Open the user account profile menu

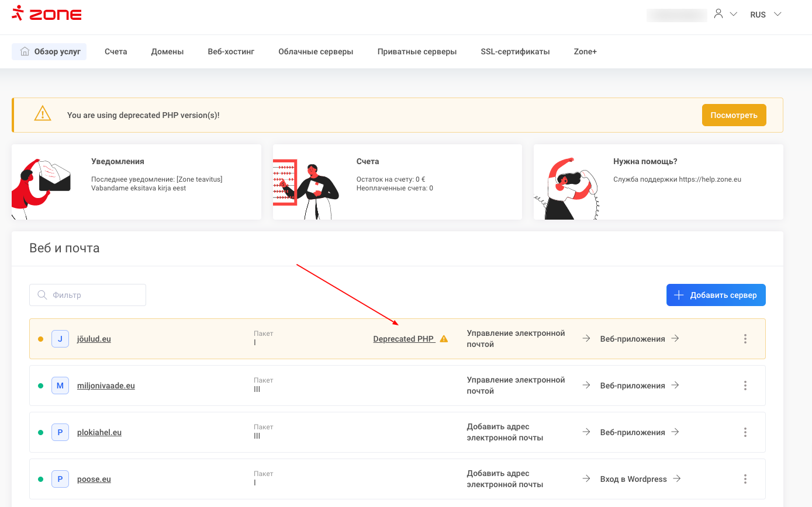pos(724,14)
